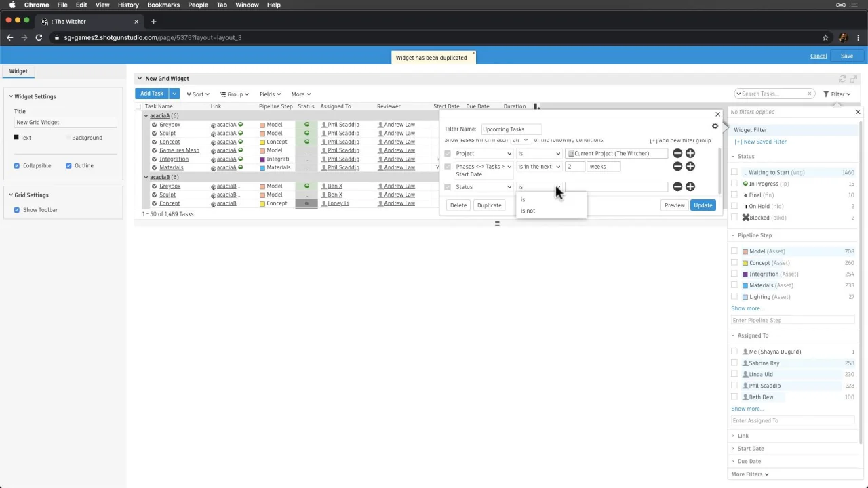
Task: Open the 'is in the next' operator dropdown
Action: [x=539, y=167]
